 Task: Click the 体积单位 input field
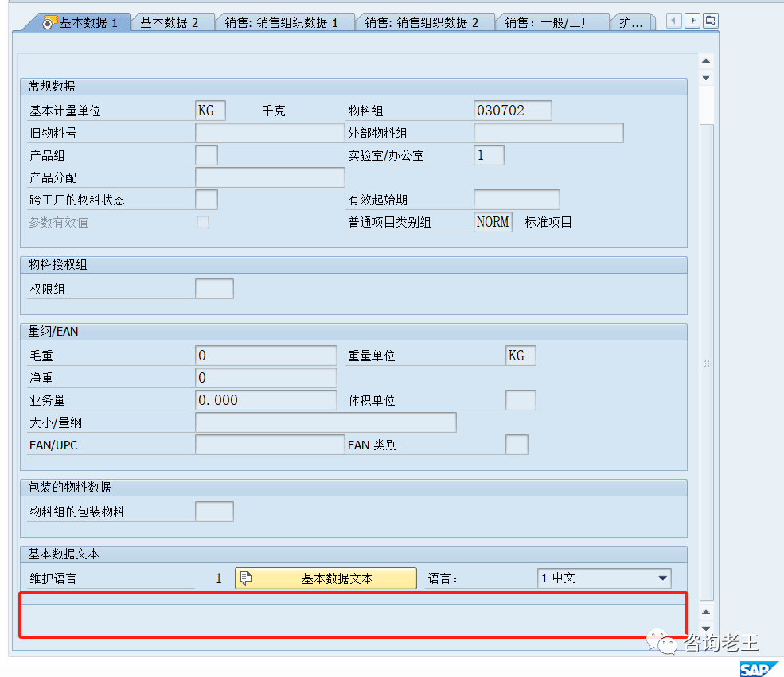[521, 400]
